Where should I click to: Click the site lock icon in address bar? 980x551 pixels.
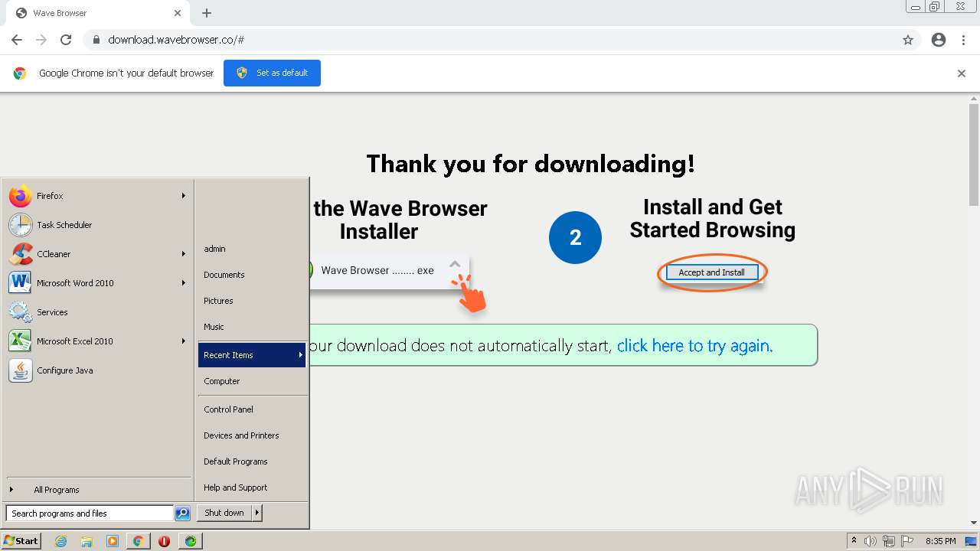pyautogui.click(x=96, y=40)
